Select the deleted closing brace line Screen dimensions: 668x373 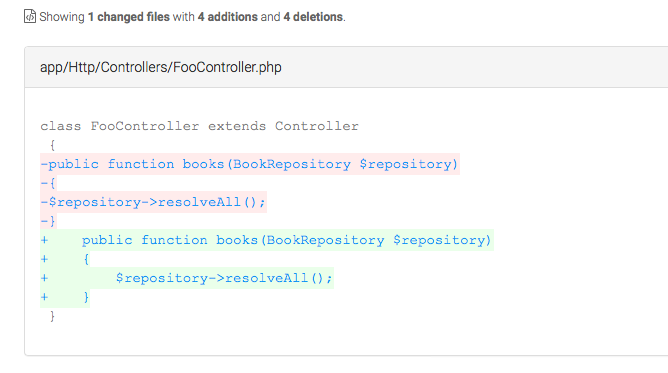48,221
